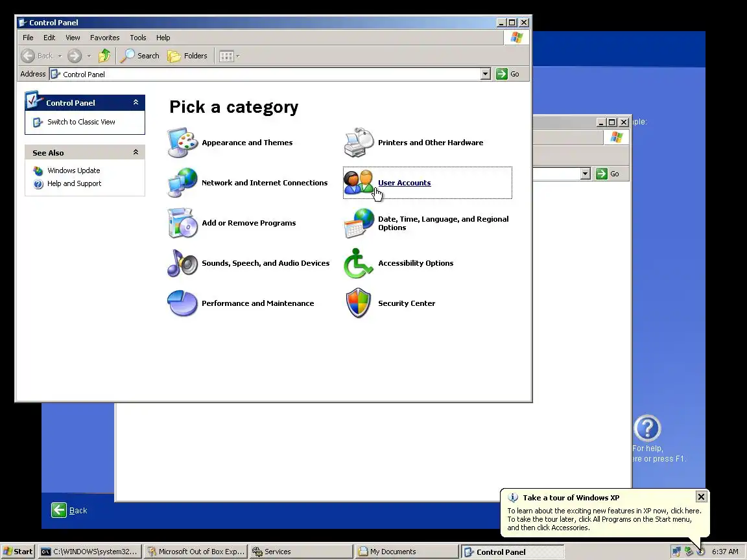The height and width of the screenshot is (560, 747).
Task: Click the green Back arrow icon on blue wizard
Action: 58,510
